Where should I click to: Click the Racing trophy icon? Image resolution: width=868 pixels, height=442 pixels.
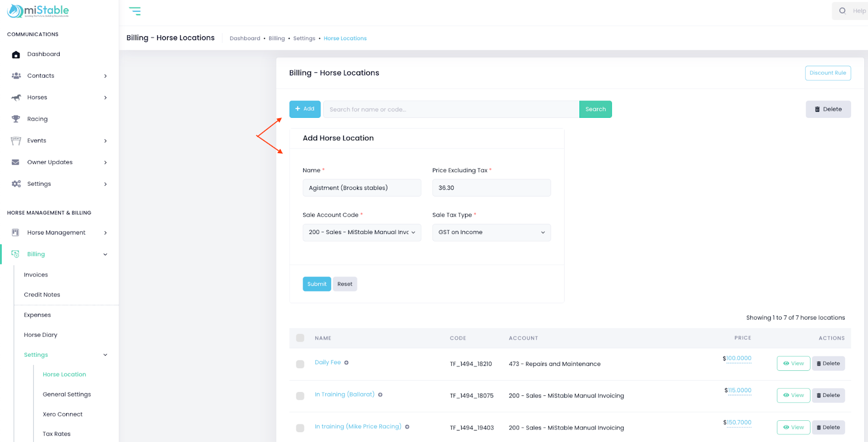click(x=16, y=119)
